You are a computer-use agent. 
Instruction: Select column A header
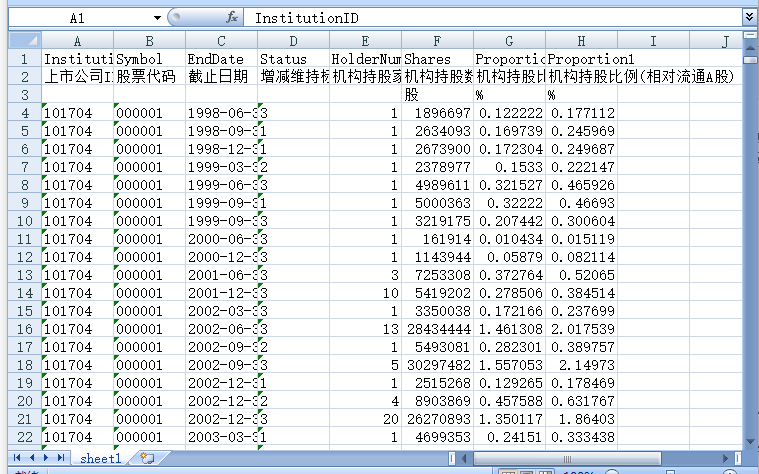click(77, 41)
